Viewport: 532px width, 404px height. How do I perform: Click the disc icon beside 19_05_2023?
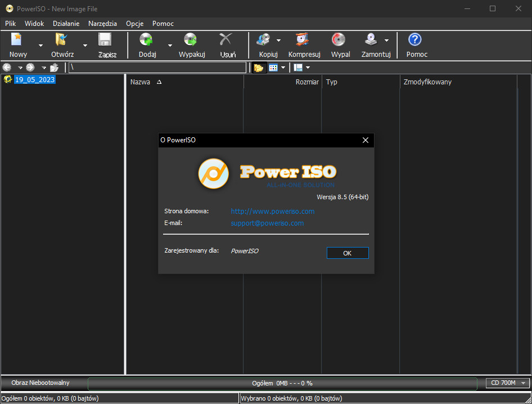8,79
